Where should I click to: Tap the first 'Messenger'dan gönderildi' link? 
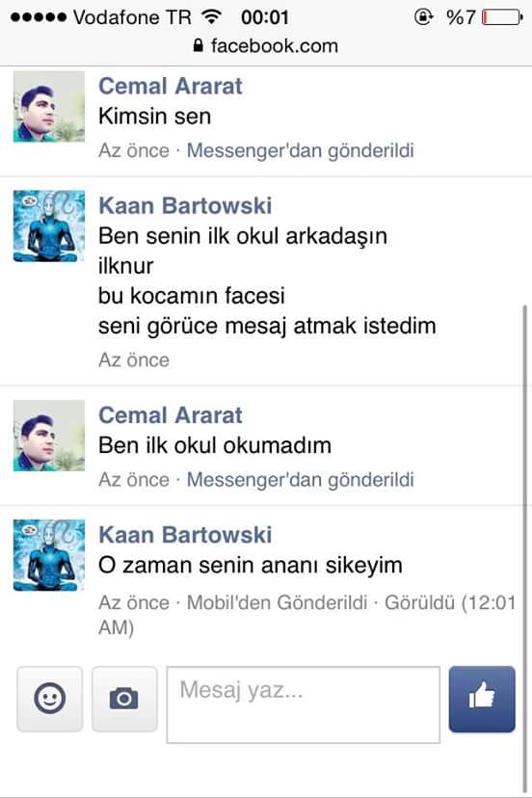click(x=301, y=150)
